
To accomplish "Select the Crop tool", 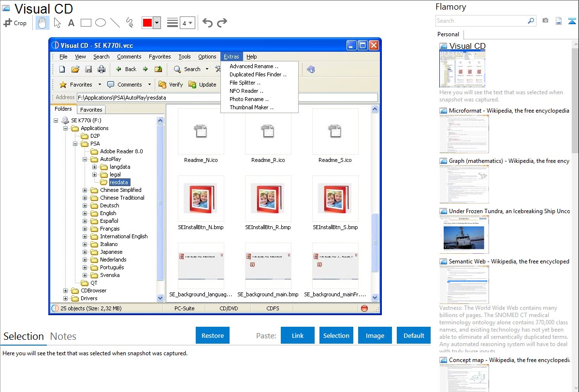I will pos(15,23).
